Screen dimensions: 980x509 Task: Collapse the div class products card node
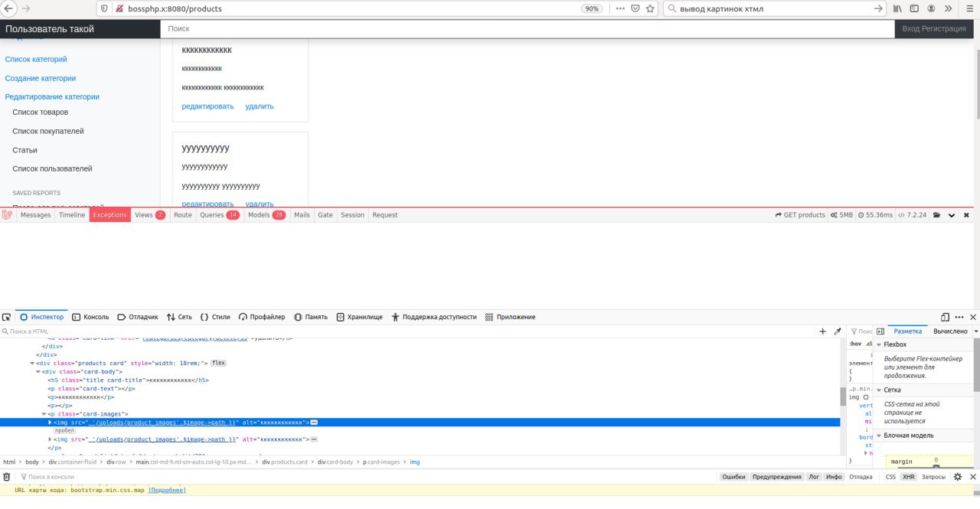pos(32,363)
